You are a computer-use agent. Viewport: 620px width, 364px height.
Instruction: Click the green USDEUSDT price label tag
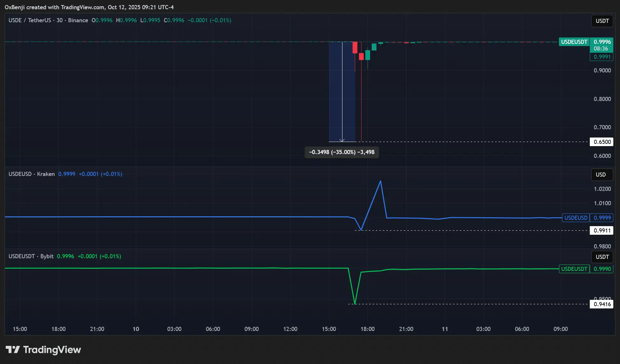point(574,42)
